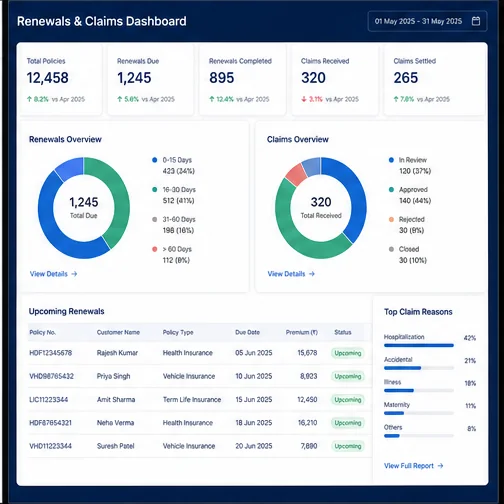Viewport: 504px width, 504px height.
Task: Open policy HDF12345678
Action: tap(50, 353)
